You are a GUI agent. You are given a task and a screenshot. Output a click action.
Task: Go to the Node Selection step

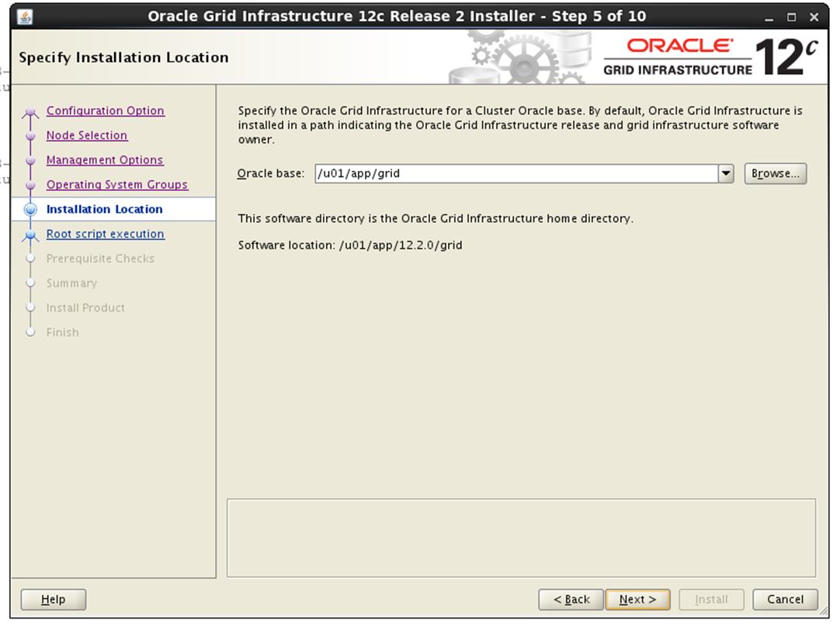tap(86, 135)
